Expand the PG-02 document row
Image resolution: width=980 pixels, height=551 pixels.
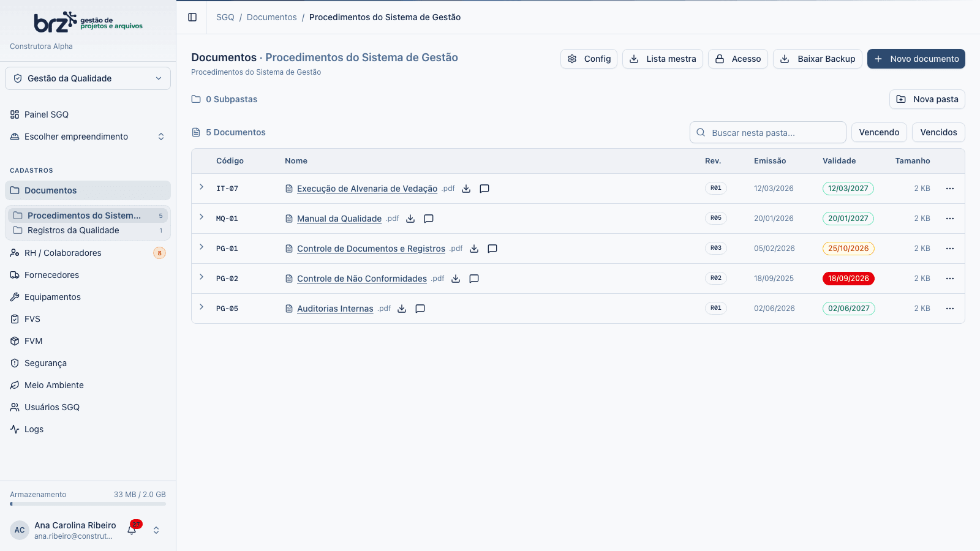pos(202,277)
